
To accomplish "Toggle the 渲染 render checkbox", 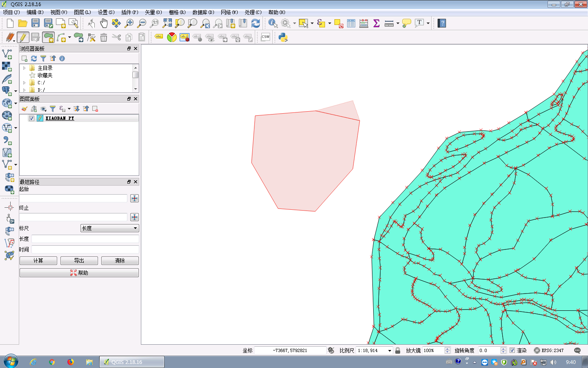I will (x=512, y=350).
